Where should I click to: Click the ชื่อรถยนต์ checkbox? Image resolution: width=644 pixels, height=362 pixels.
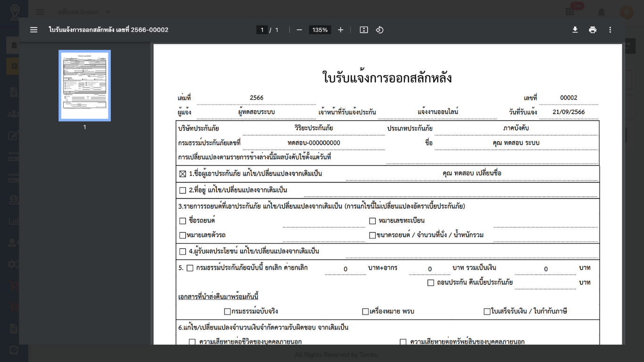(x=183, y=221)
